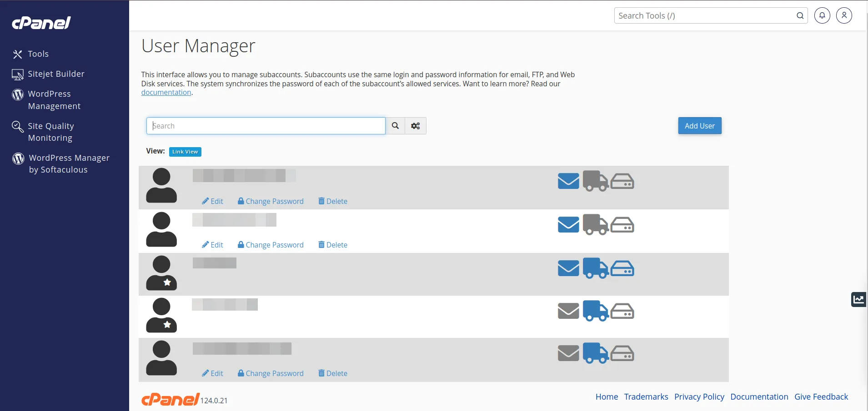
Task: Click the fifth user's gray email icon
Action: (568, 353)
